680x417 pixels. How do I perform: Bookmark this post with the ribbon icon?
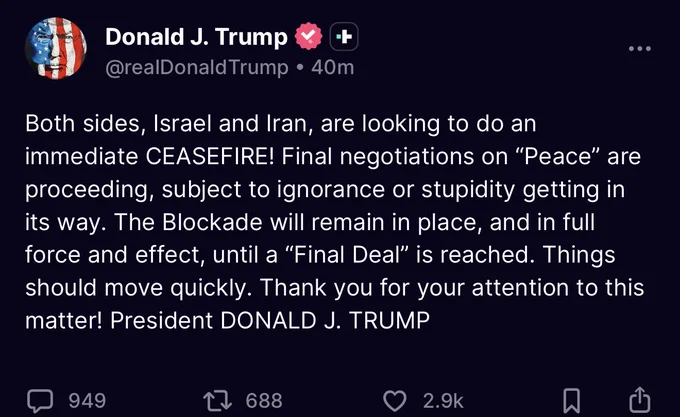pos(572,401)
